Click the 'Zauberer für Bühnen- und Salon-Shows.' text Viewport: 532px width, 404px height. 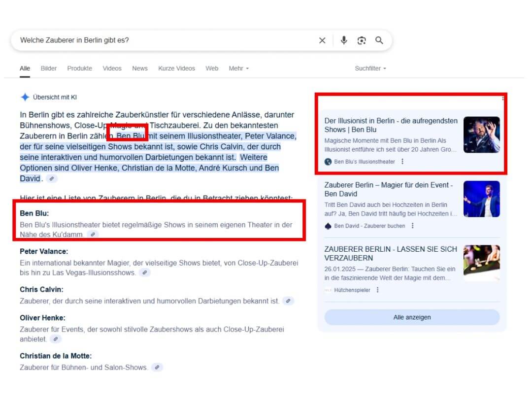(x=84, y=368)
